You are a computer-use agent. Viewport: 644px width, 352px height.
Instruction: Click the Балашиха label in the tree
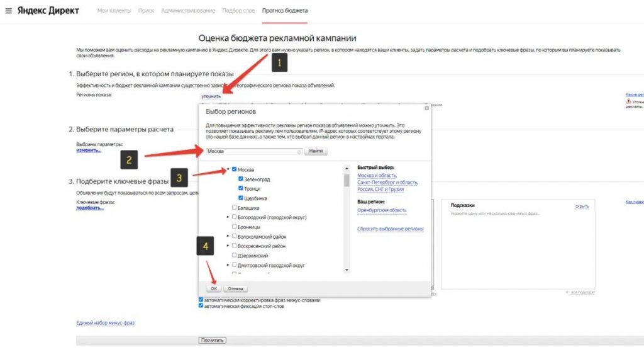[248, 208]
